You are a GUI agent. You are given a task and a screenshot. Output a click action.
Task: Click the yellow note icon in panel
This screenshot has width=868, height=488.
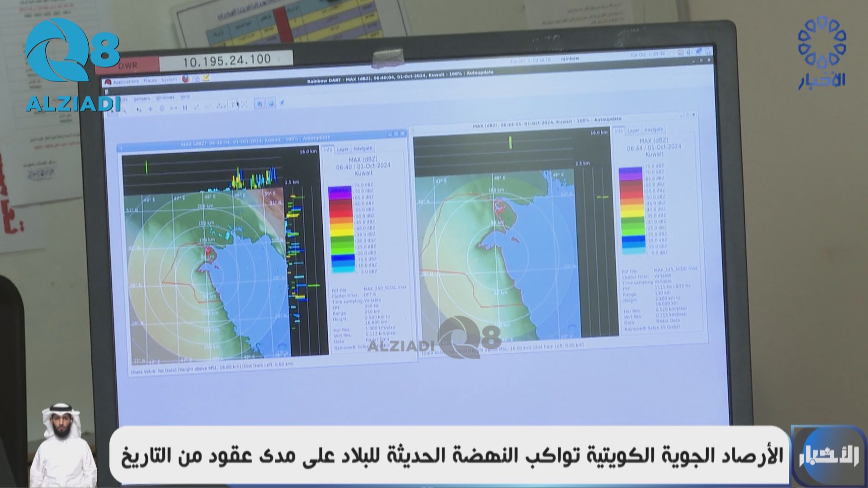coord(206,78)
